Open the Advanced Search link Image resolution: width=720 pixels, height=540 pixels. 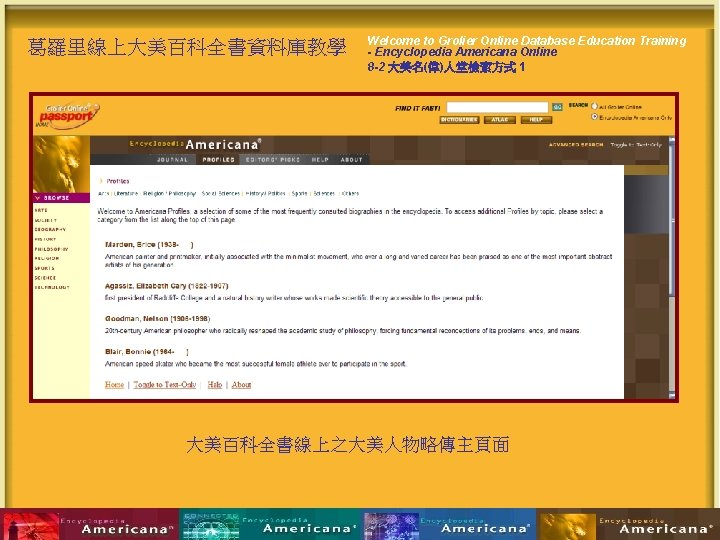coord(576,145)
